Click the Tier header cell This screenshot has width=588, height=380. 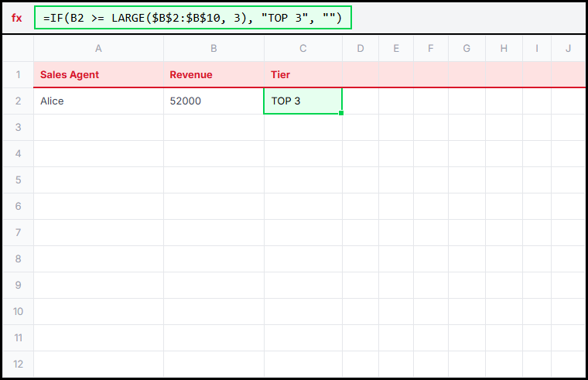click(x=303, y=75)
